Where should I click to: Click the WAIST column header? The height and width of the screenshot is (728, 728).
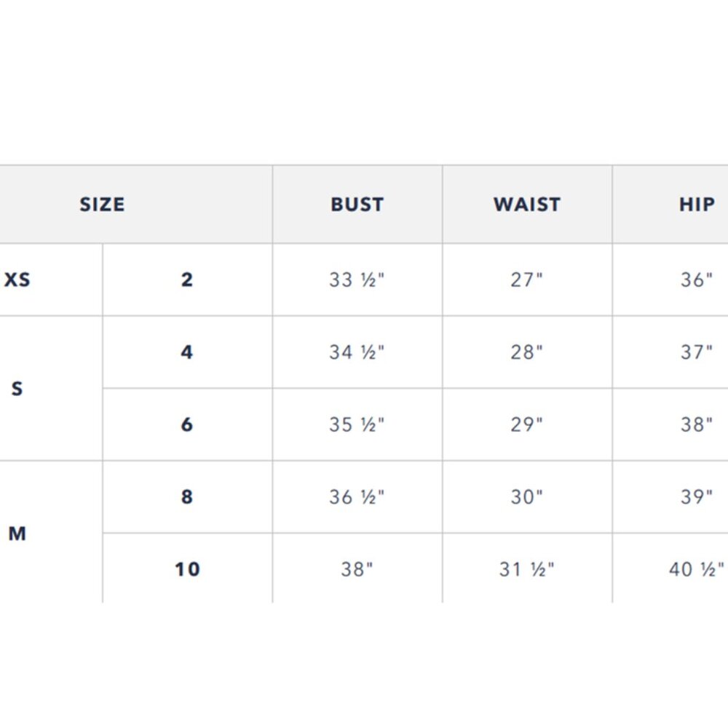coord(527,205)
